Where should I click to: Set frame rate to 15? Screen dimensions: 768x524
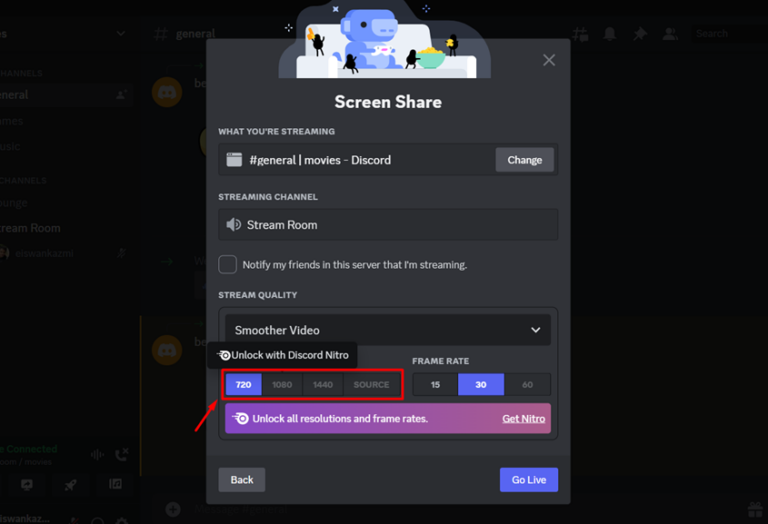click(435, 384)
